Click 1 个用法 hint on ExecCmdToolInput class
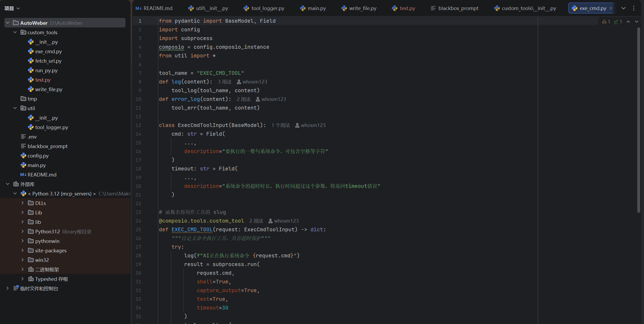The width and height of the screenshot is (644, 324). [x=280, y=125]
